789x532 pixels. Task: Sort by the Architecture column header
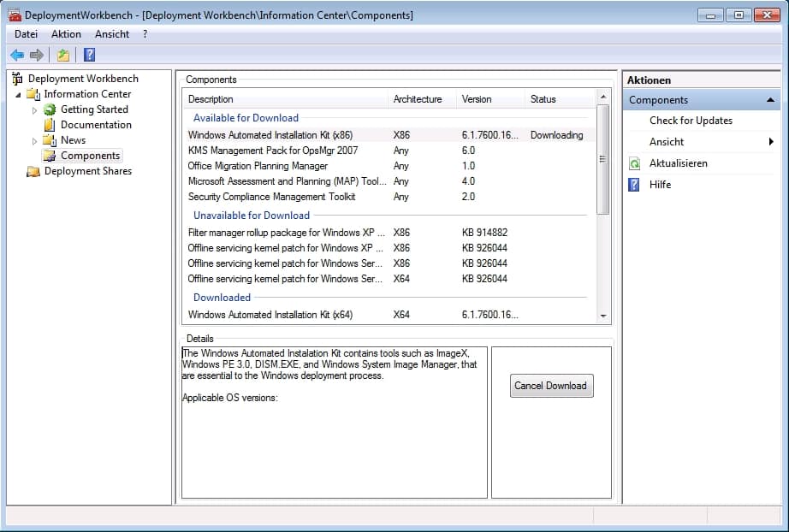click(422, 99)
